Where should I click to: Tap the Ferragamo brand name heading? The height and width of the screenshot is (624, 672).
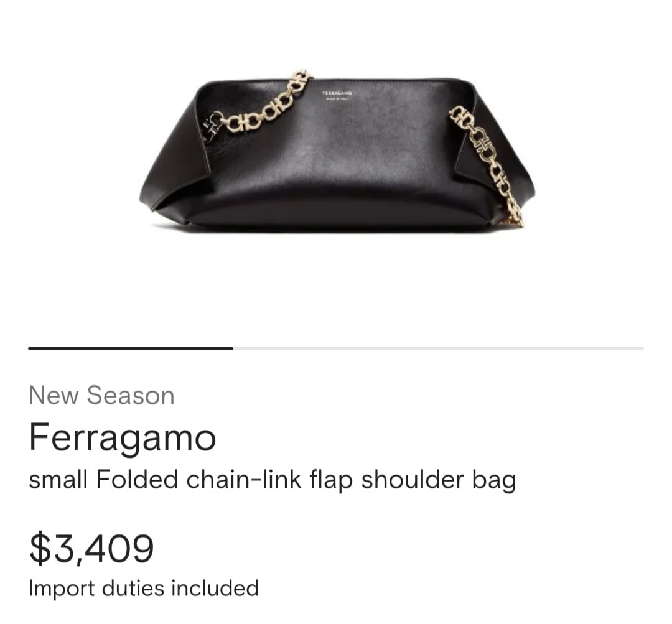(122, 437)
